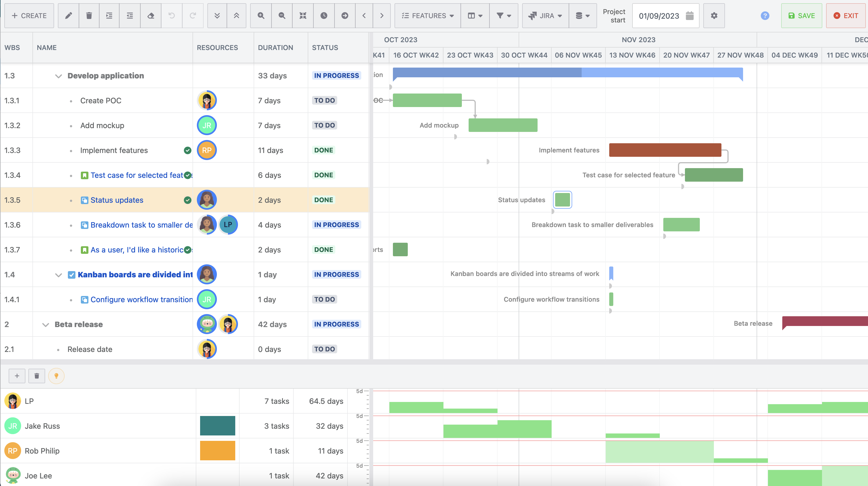Open the JIRA integration menu

tap(545, 15)
